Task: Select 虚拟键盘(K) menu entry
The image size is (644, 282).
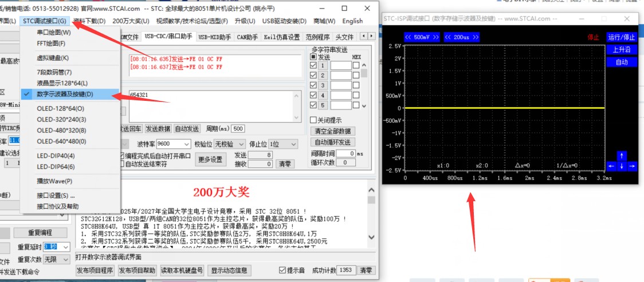Action: (x=70, y=58)
